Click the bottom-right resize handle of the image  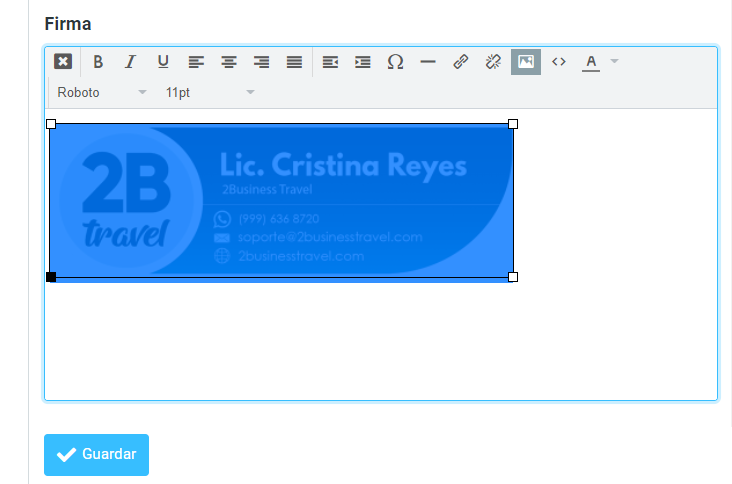point(513,277)
